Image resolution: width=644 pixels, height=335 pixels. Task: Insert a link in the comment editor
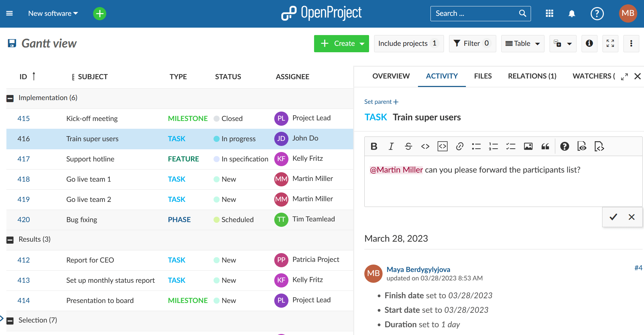tap(459, 146)
